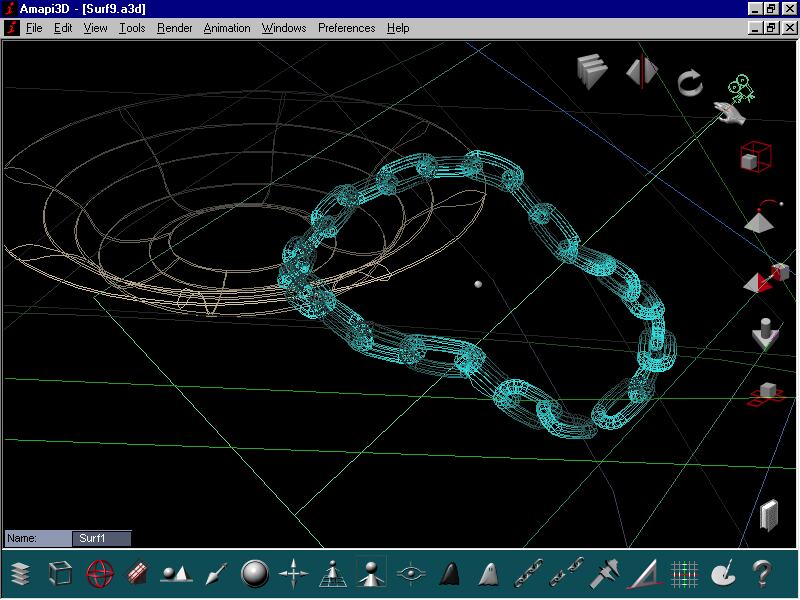800x600 pixels.
Task: Select the chain linking tool
Action: tap(530, 572)
